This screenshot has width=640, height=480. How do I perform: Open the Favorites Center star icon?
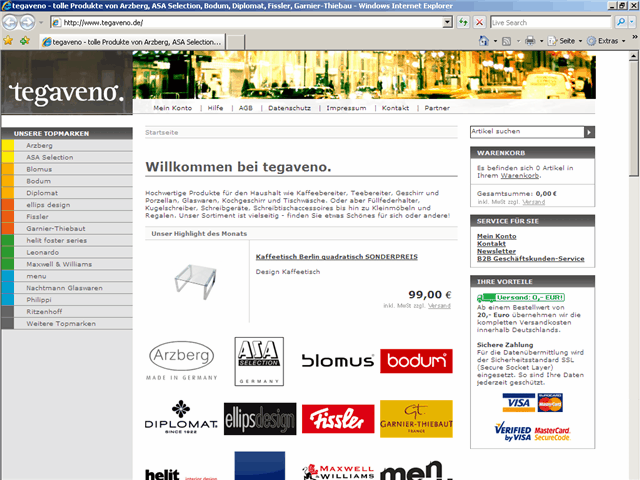coord(8,41)
